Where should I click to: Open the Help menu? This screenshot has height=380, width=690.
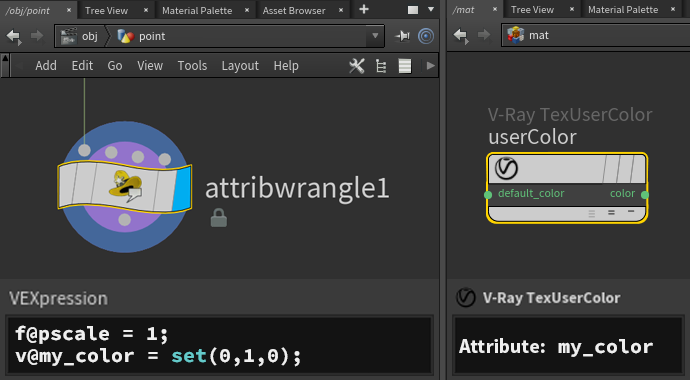286,66
